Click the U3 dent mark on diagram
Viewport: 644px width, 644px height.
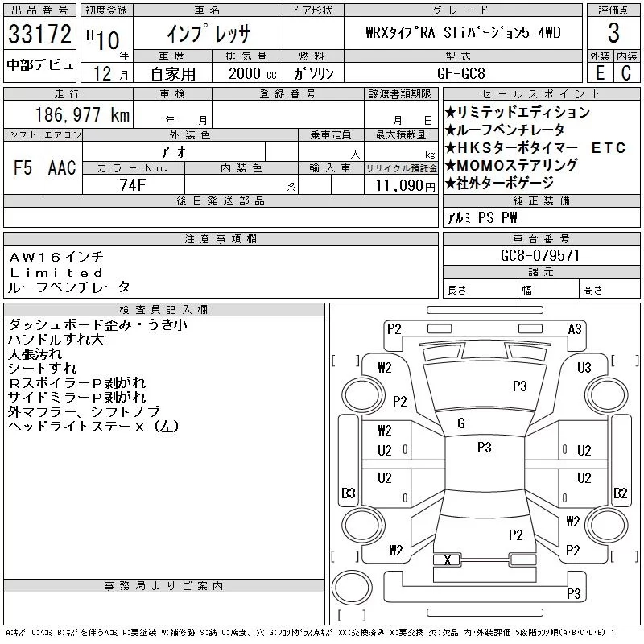[x=584, y=368]
